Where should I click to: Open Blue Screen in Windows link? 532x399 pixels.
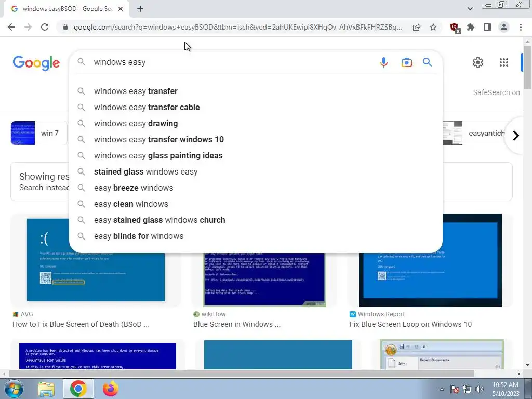pyautogui.click(x=237, y=324)
